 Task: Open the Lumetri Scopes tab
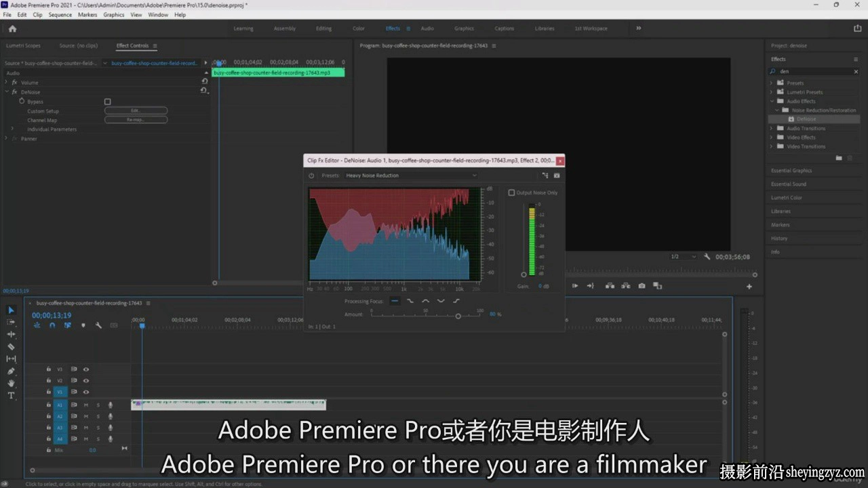[x=23, y=45]
